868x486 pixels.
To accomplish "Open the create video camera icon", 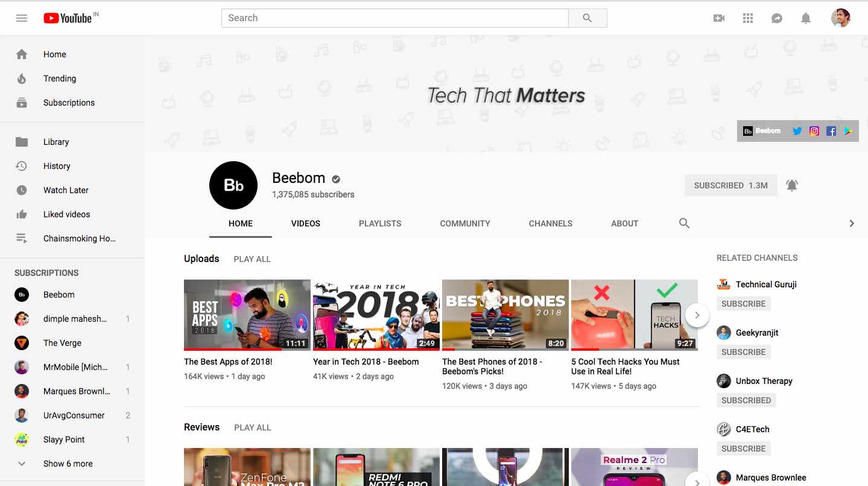I will coord(718,18).
